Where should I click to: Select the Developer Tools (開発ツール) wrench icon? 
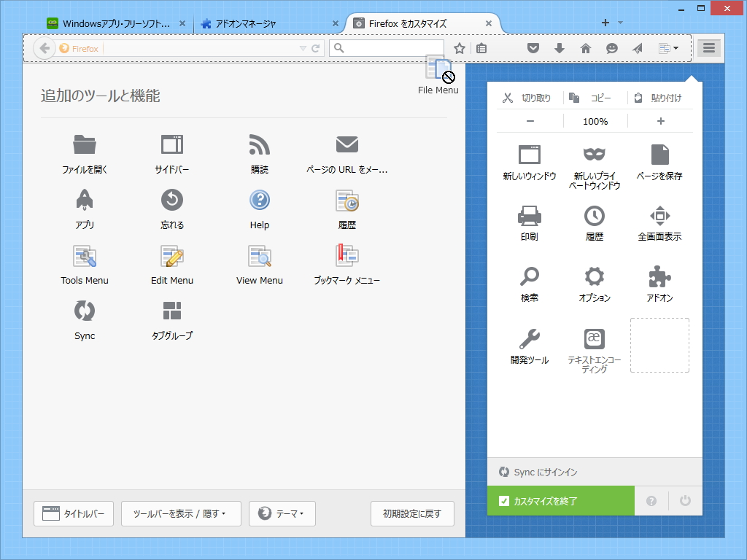(x=530, y=338)
